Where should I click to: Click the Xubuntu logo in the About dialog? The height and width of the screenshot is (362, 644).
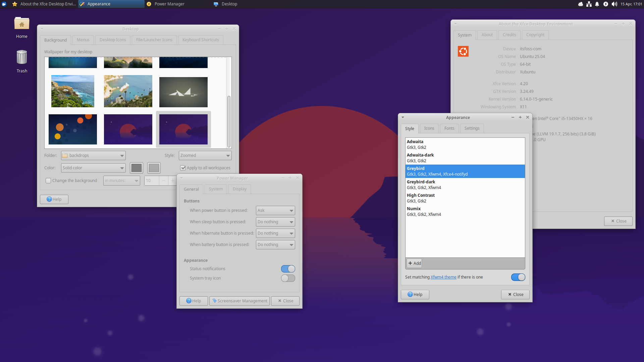click(x=463, y=51)
